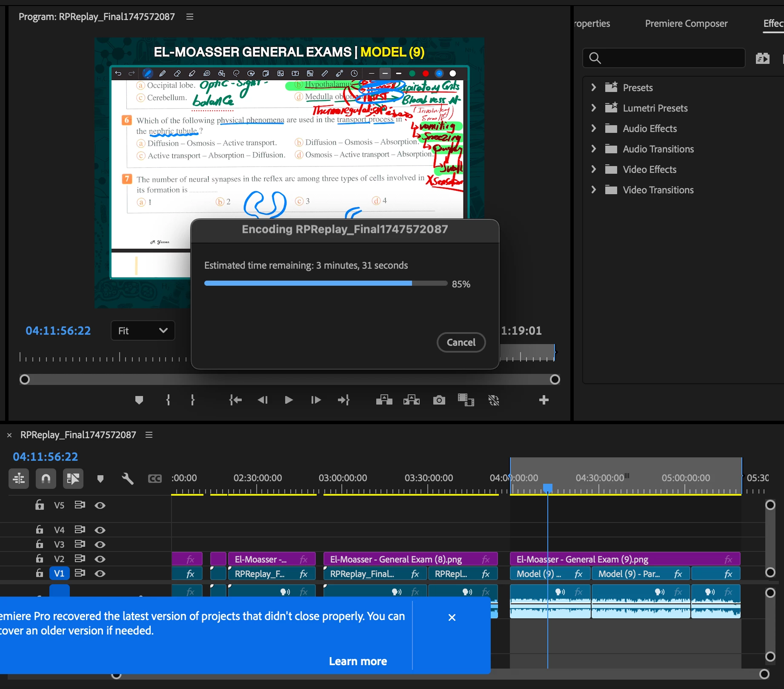This screenshot has width=784, height=689.
Task: Export a frame with camera icon
Action: (439, 400)
